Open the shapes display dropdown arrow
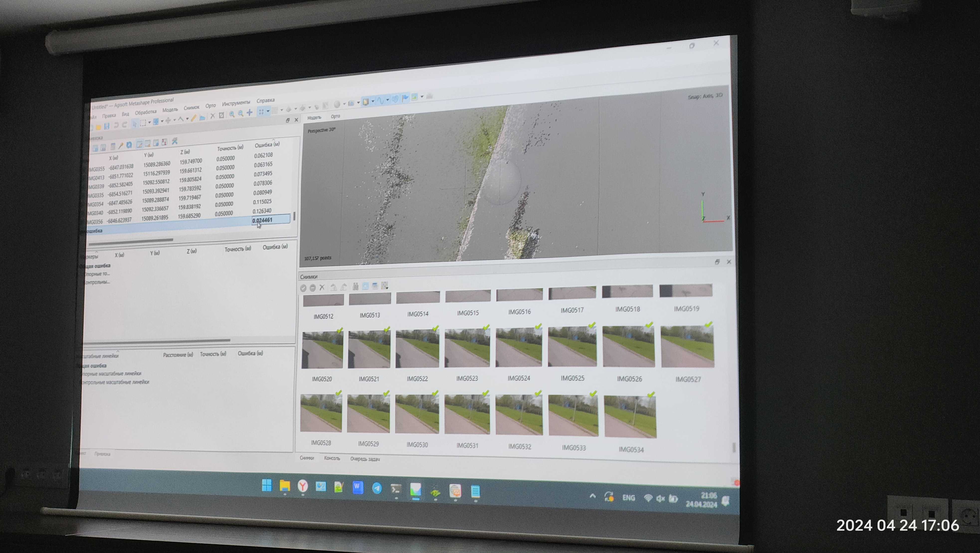 coord(388,100)
